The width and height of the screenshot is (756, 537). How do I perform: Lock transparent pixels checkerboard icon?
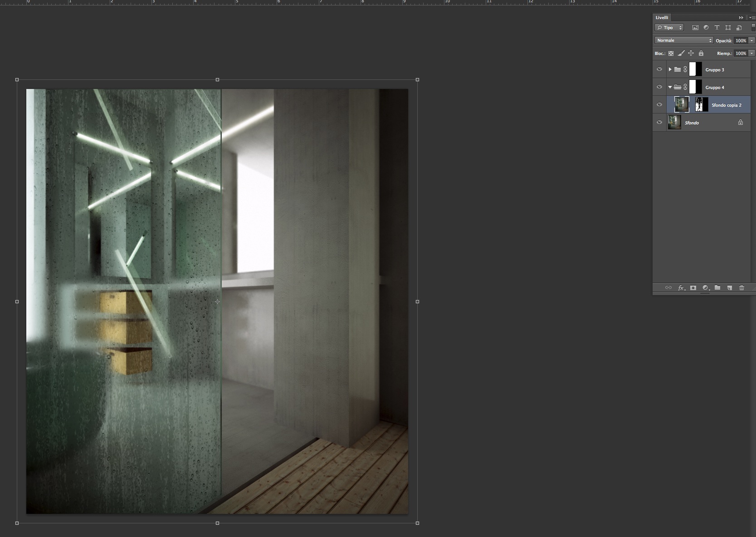pyautogui.click(x=671, y=54)
